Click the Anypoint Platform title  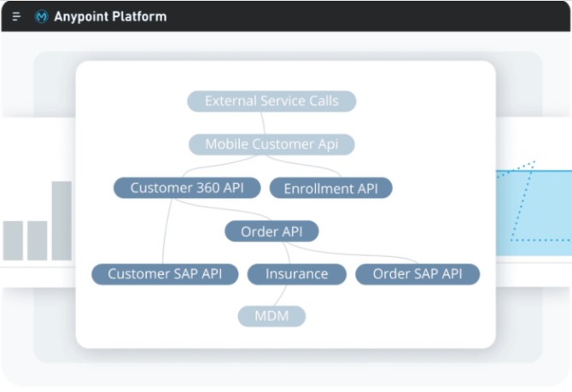click(x=111, y=17)
